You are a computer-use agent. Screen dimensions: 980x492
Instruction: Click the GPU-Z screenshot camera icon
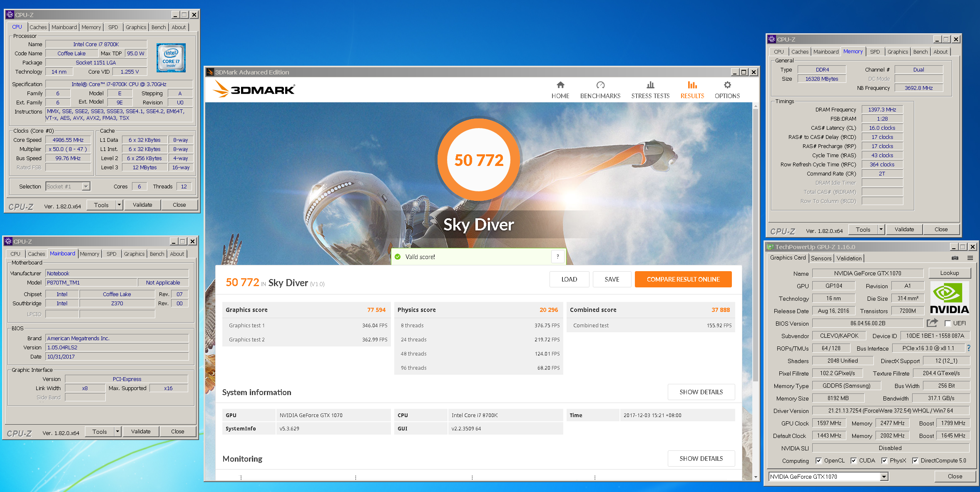point(955,258)
